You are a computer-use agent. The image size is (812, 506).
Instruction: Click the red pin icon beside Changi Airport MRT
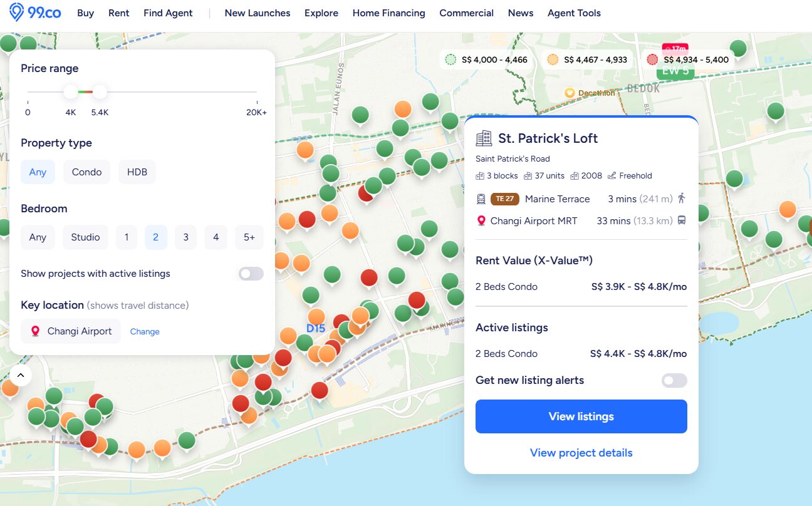tap(481, 221)
